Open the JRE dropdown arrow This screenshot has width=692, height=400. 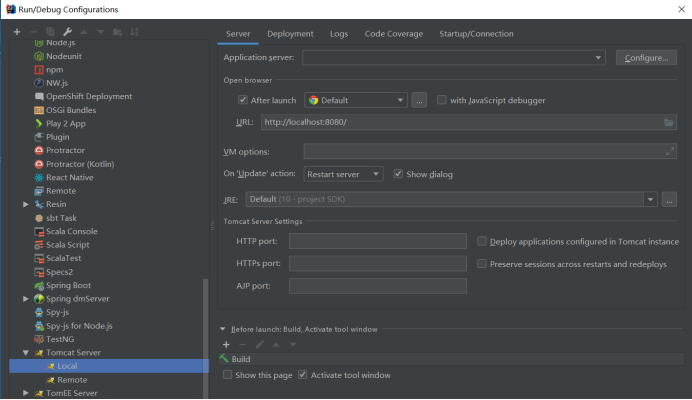[x=650, y=200]
